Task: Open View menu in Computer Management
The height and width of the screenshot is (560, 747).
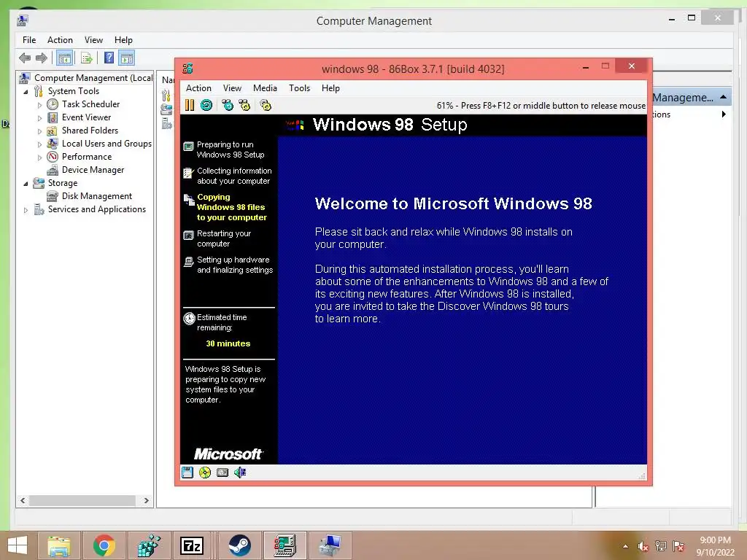Action: (x=93, y=40)
